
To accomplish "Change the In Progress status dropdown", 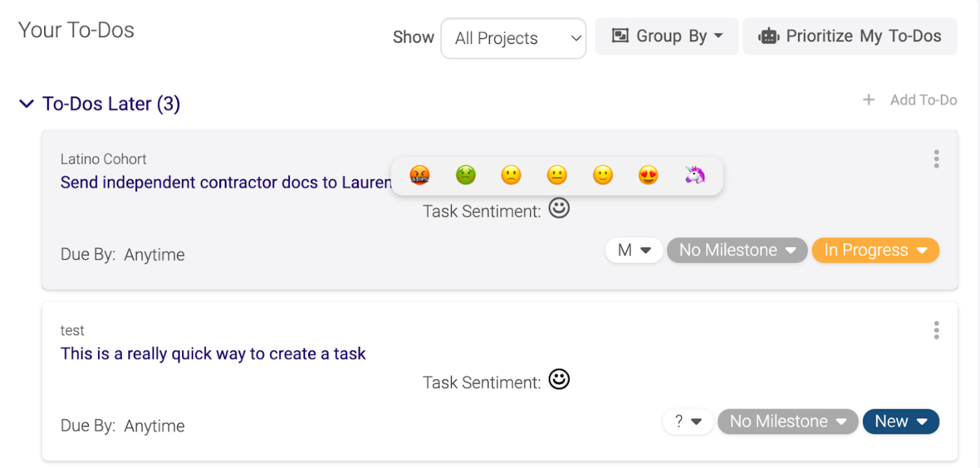I will tap(875, 250).
